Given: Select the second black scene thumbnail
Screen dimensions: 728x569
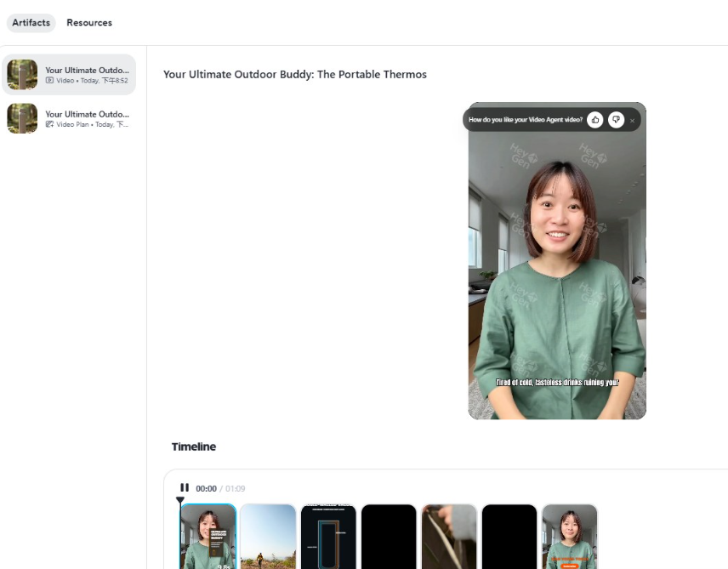Looking at the screenshot, I should click(509, 537).
